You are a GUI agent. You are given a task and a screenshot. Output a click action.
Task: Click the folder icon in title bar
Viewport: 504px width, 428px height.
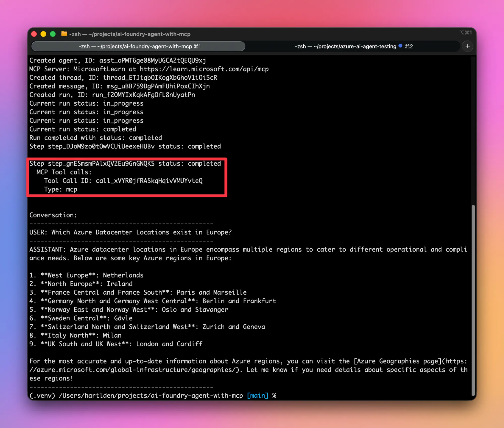[64, 34]
